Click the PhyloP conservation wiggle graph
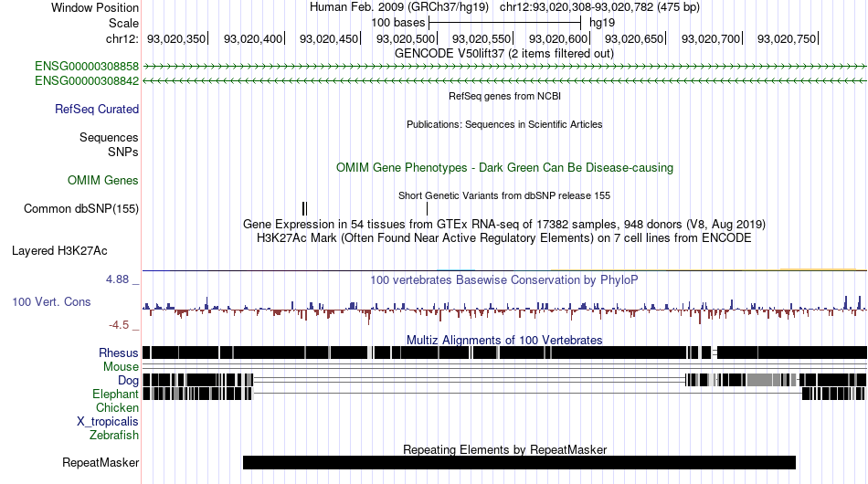868x484 pixels. point(504,310)
